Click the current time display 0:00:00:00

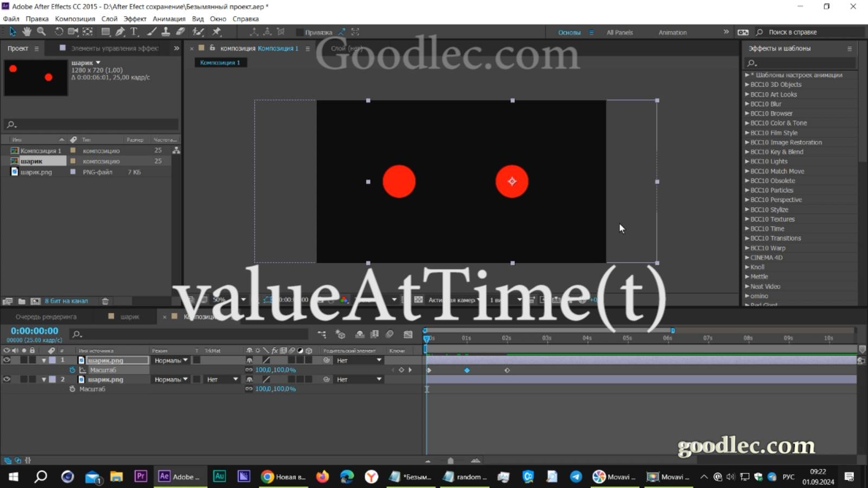[x=34, y=331]
